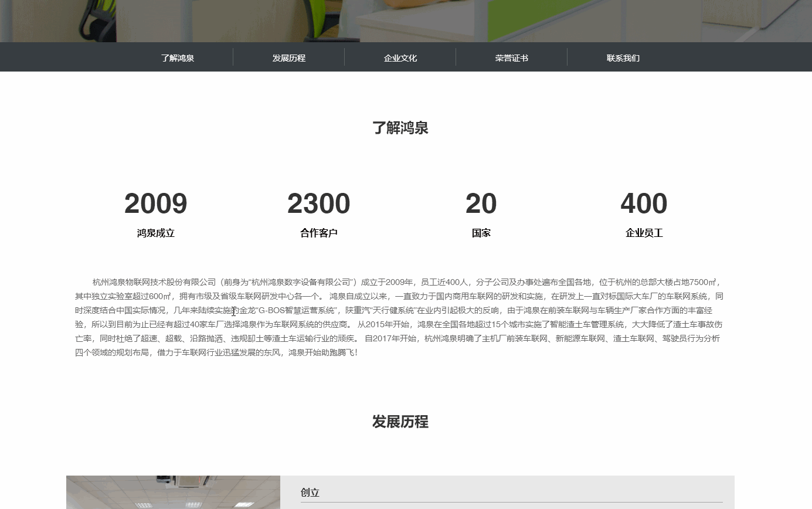Viewport: 812px width, 509px height.
Task: Click the company introduction paragraph
Action: point(400,317)
